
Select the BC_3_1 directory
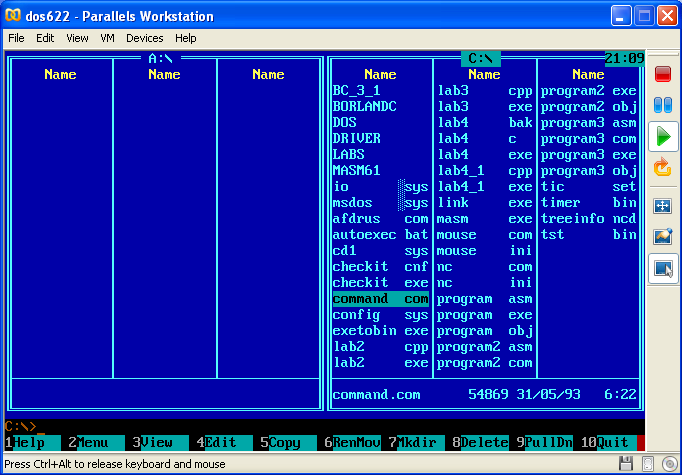click(381, 90)
